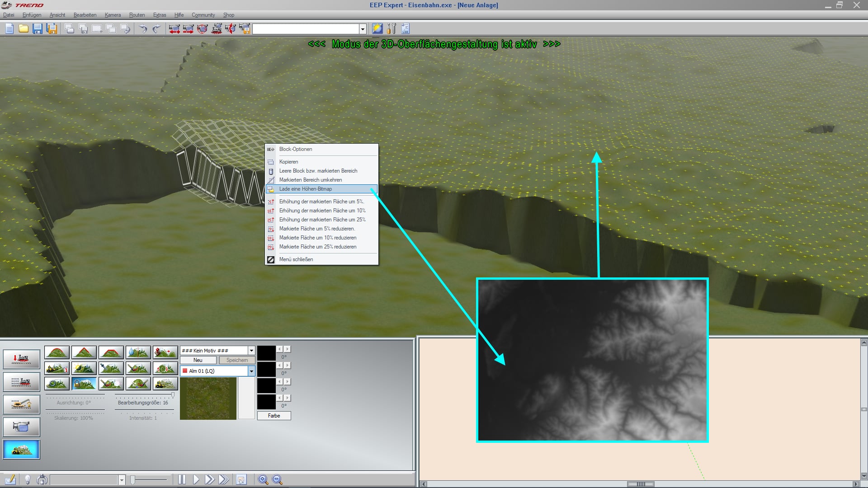Image resolution: width=868 pixels, height=488 pixels.
Task: Toggle the active terrain design mode button
Action: (21, 450)
